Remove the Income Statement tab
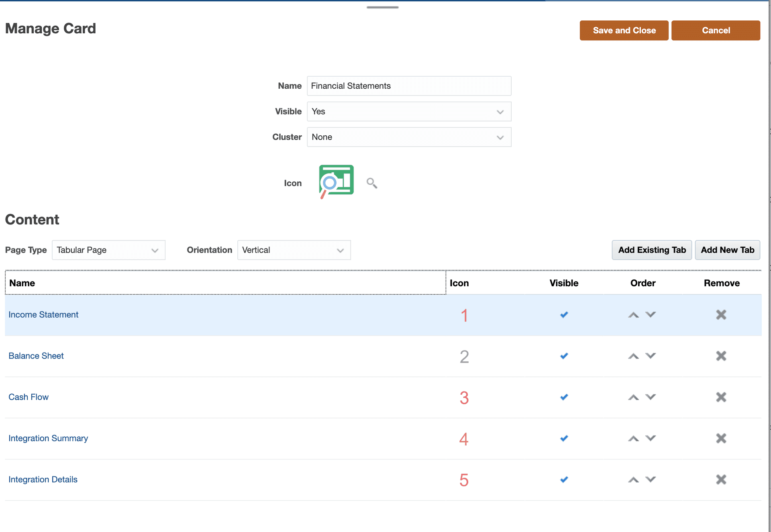771x532 pixels. (x=721, y=315)
